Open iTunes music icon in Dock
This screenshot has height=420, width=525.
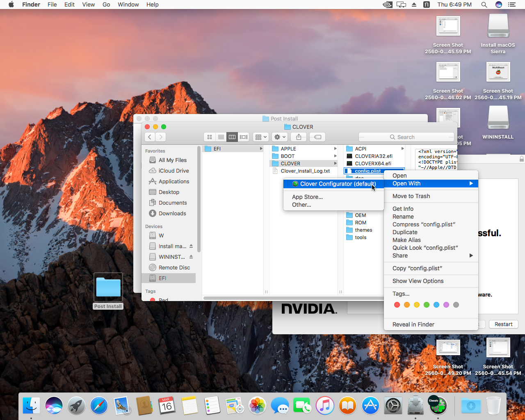pyautogui.click(x=325, y=406)
